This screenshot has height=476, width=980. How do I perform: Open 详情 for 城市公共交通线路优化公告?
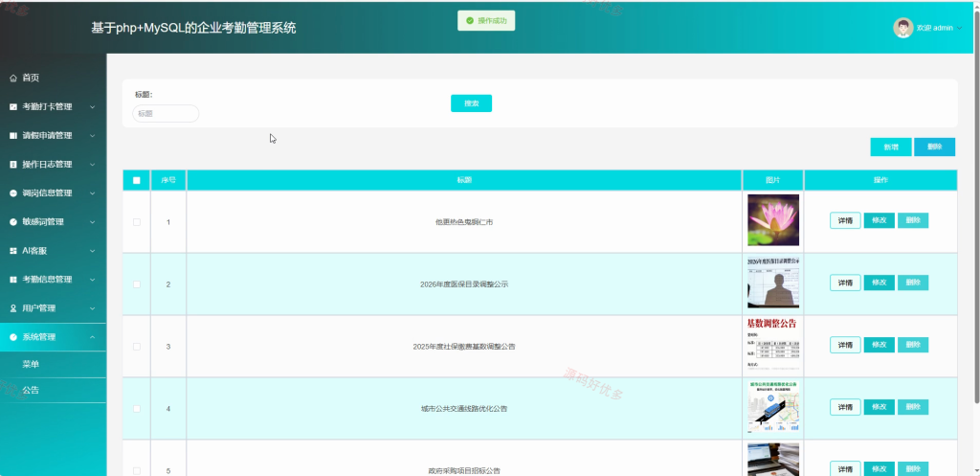click(845, 407)
